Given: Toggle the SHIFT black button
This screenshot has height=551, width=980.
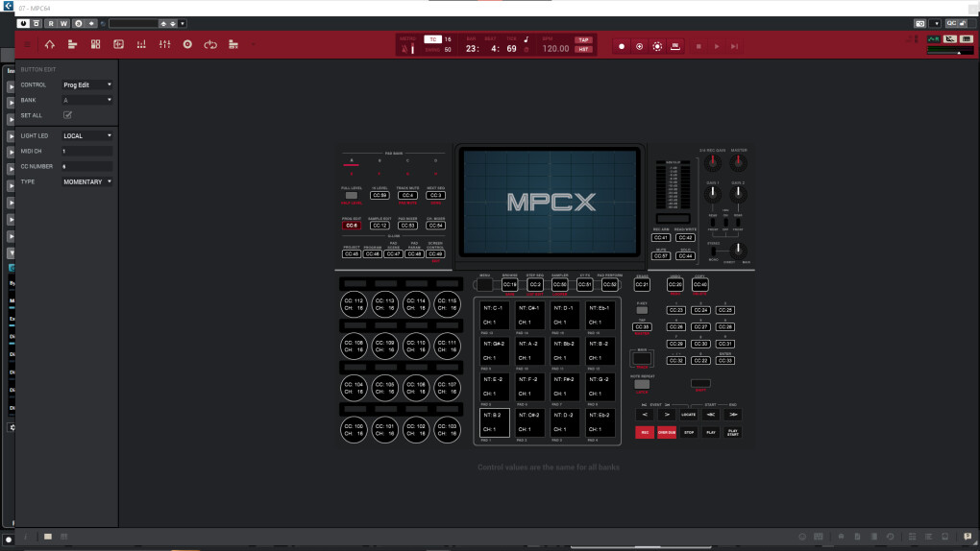Looking at the screenshot, I should coord(700,383).
